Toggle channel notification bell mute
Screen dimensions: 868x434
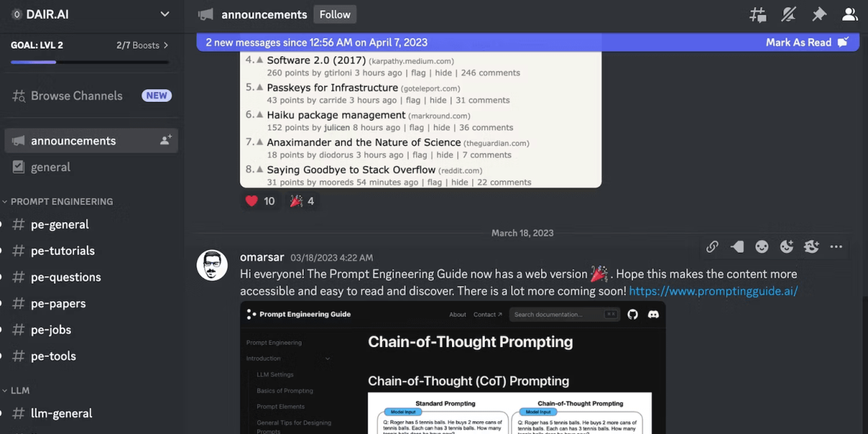point(789,15)
